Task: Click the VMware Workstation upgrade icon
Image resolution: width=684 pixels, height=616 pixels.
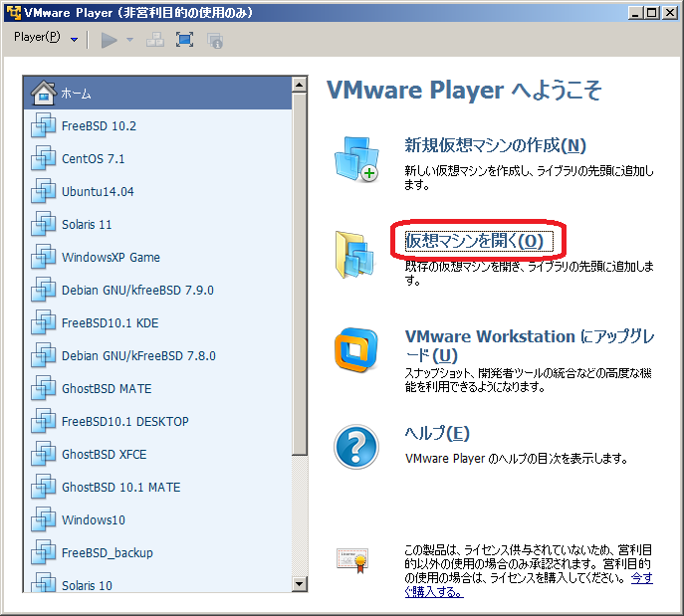Action: (356, 350)
